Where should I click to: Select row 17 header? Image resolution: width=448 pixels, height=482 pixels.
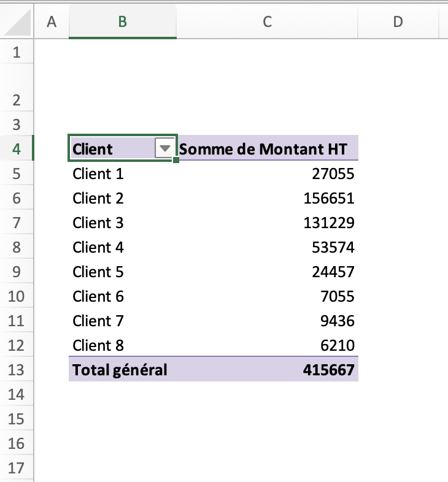[x=17, y=468]
